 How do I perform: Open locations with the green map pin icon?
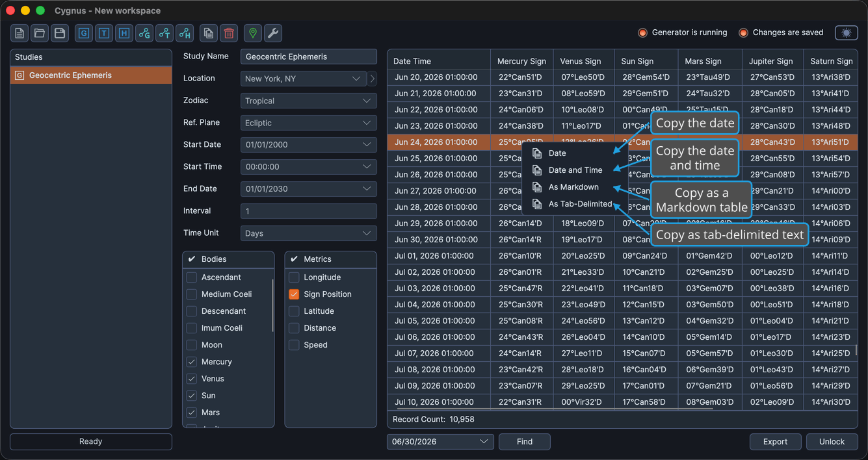coord(253,33)
